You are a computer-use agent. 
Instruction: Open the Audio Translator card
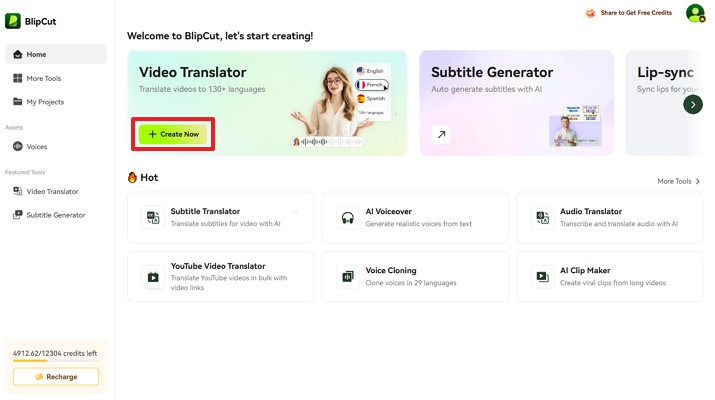(609, 217)
